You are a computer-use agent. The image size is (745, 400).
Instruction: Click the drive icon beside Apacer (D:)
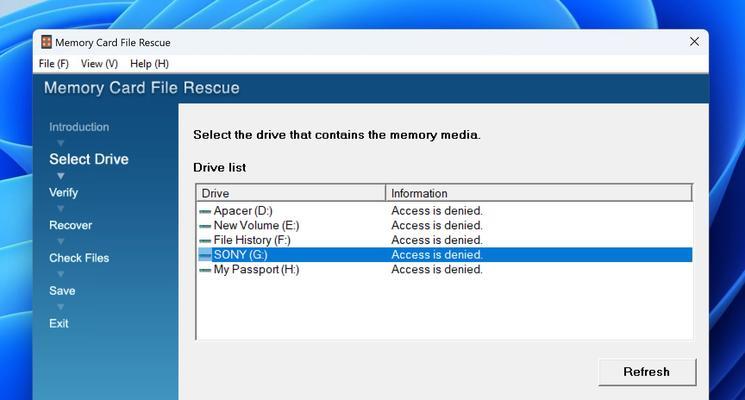pos(205,211)
